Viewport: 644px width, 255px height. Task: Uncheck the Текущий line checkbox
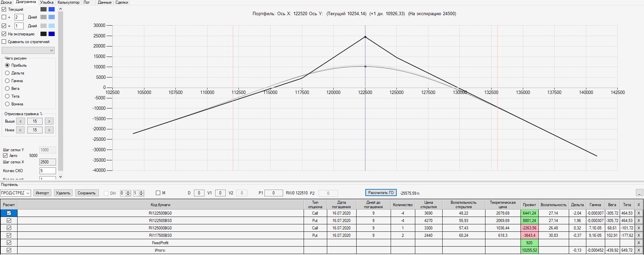click(4, 9)
